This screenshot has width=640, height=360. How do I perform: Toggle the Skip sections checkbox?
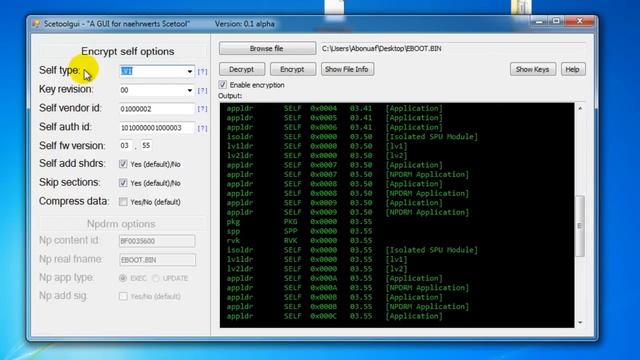[x=123, y=183]
